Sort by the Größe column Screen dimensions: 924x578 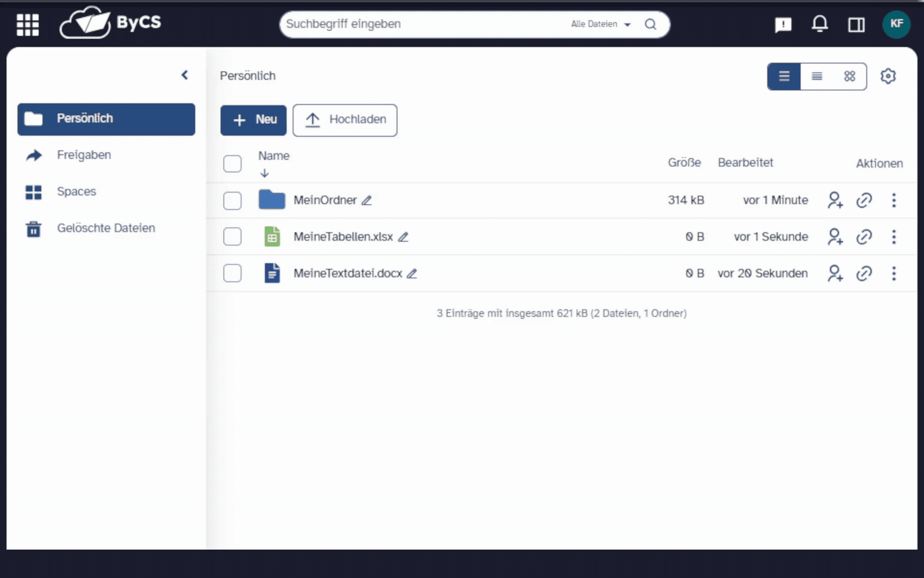click(x=684, y=163)
